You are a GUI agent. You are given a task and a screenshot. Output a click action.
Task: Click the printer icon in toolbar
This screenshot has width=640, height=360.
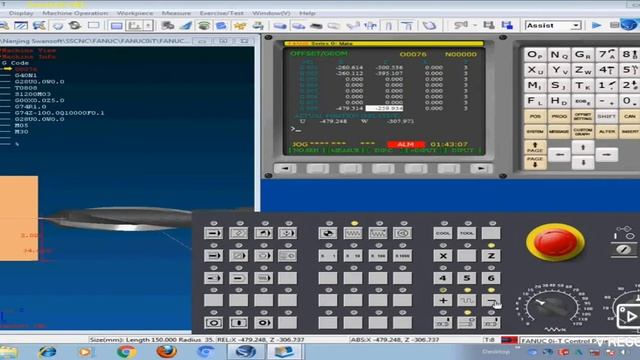pyautogui.click(x=258, y=25)
